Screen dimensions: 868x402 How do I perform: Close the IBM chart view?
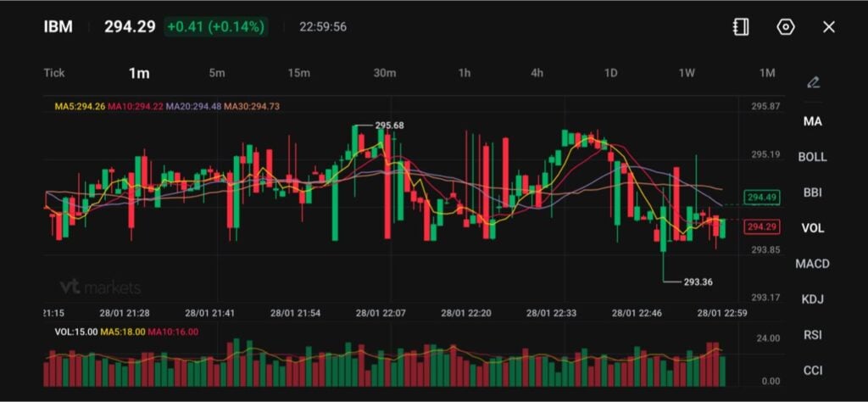pos(829,27)
